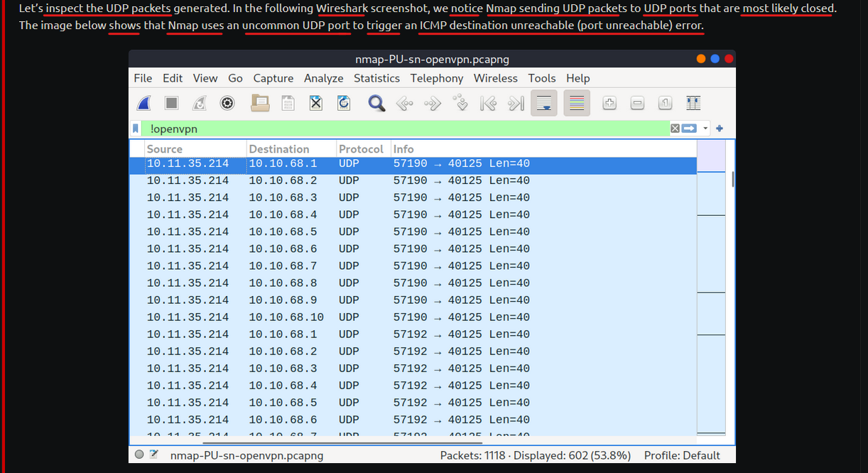Viewport: 868px width, 473px height.
Task: Close Wireshark with the red button
Action: coord(729,59)
